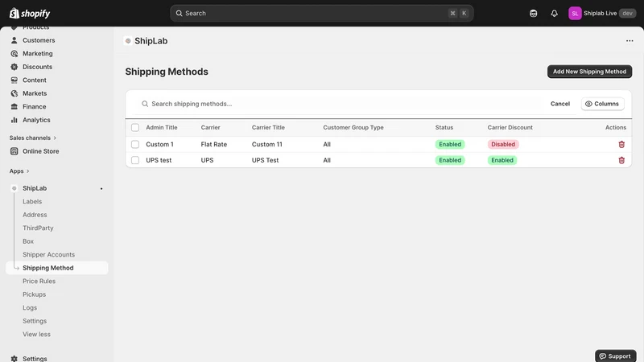Image resolution: width=644 pixels, height=362 pixels.
Task: Delete the UPS test shipping method
Action: 621,160
